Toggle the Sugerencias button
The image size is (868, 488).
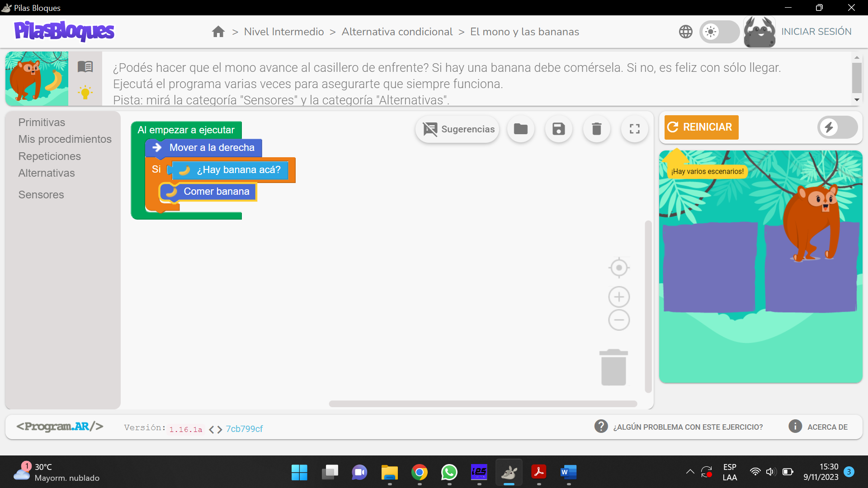[x=458, y=129]
